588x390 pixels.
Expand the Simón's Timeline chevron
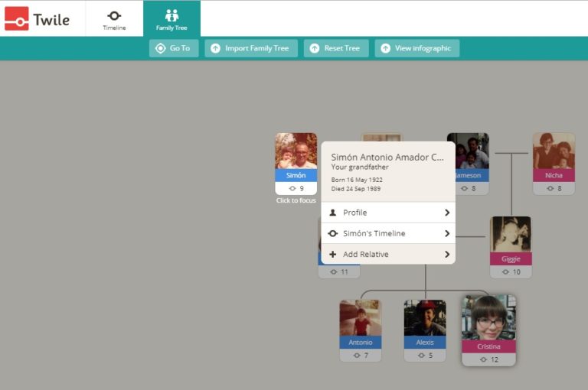click(x=446, y=234)
